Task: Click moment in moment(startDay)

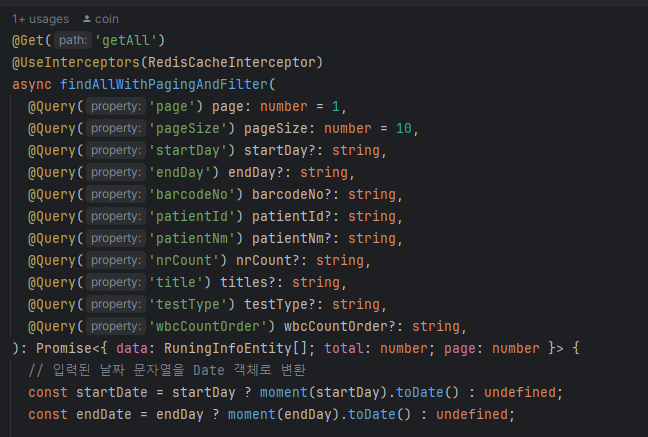Action: [284, 392]
